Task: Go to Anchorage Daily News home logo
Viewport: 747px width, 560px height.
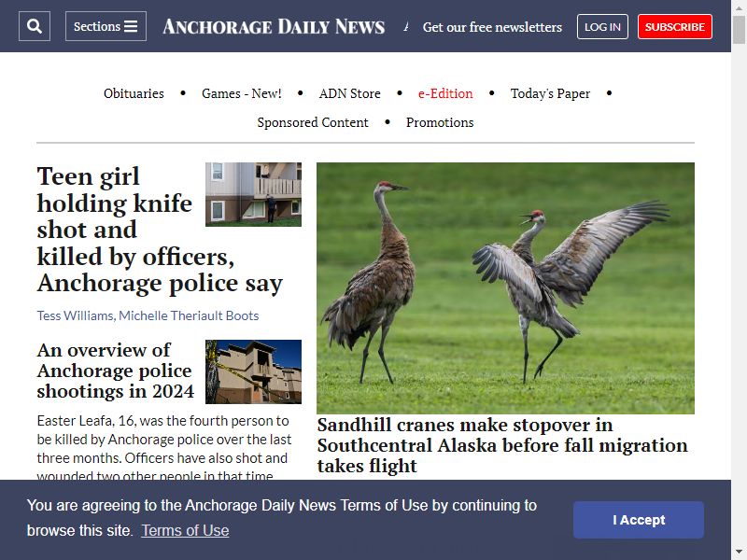Action: tap(274, 27)
